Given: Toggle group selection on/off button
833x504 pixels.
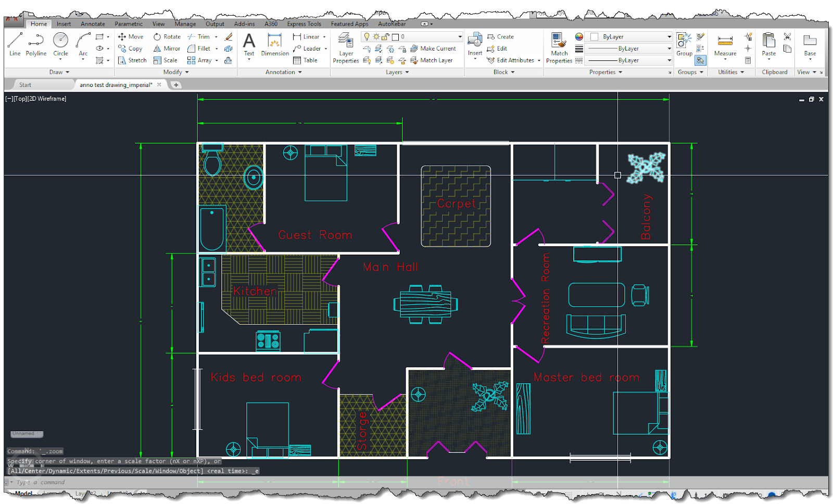Looking at the screenshot, I should [x=700, y=60].
